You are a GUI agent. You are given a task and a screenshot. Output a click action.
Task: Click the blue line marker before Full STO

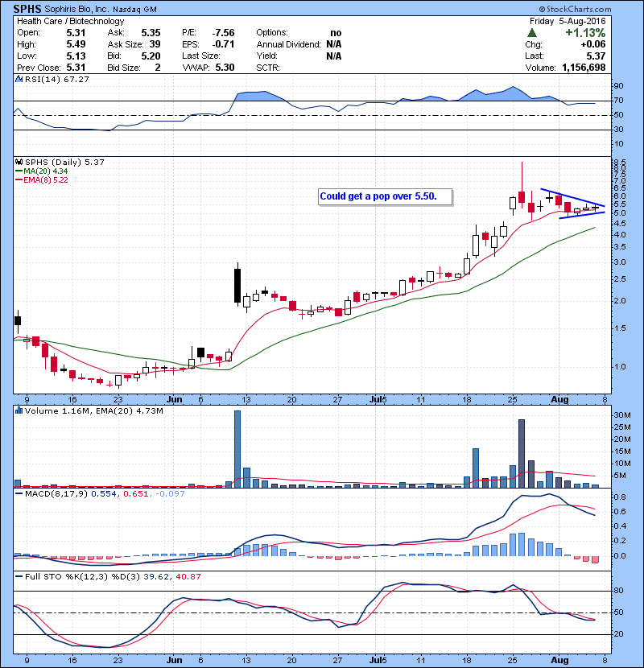tap(19, 577)
